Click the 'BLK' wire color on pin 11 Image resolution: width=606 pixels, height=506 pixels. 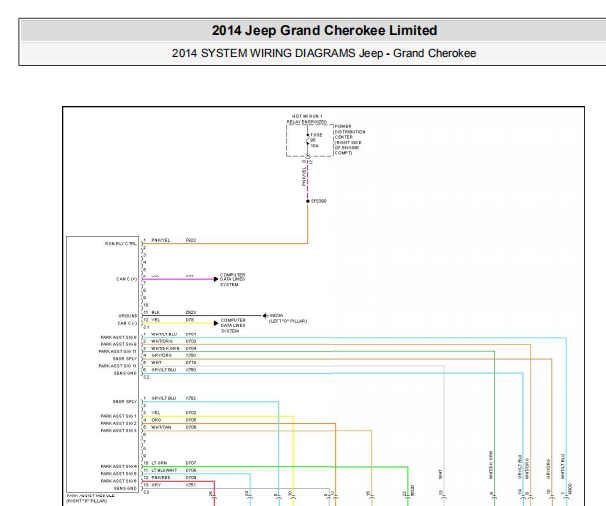click(155, 312)
